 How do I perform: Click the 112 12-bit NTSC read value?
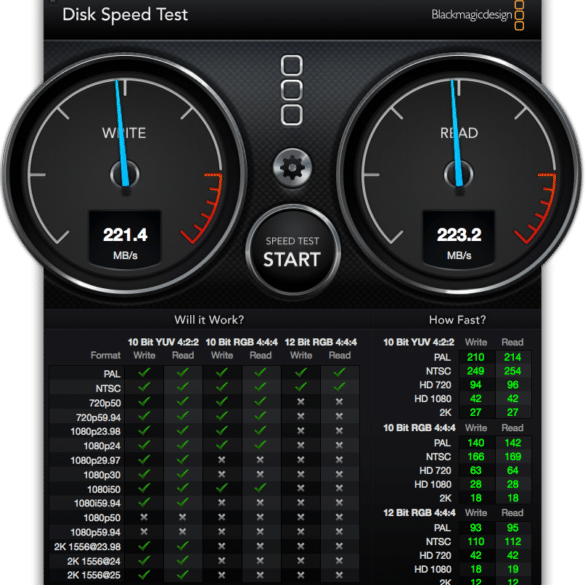[x=513, y=542]
